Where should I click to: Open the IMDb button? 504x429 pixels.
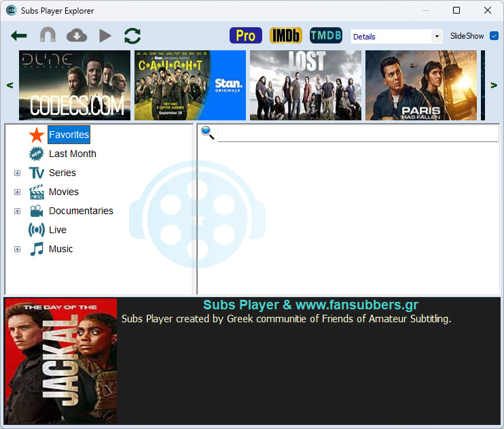pyautogui.click(x=286, y=35)
